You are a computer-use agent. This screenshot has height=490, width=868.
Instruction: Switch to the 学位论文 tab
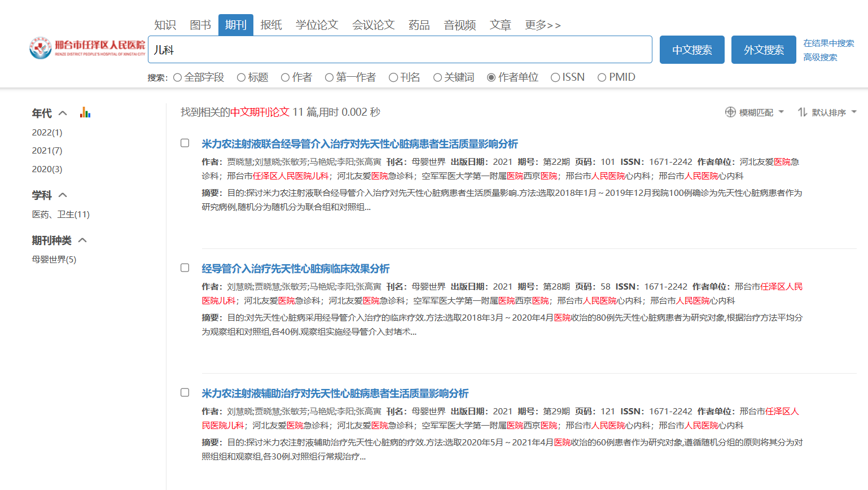pos(317,25)
